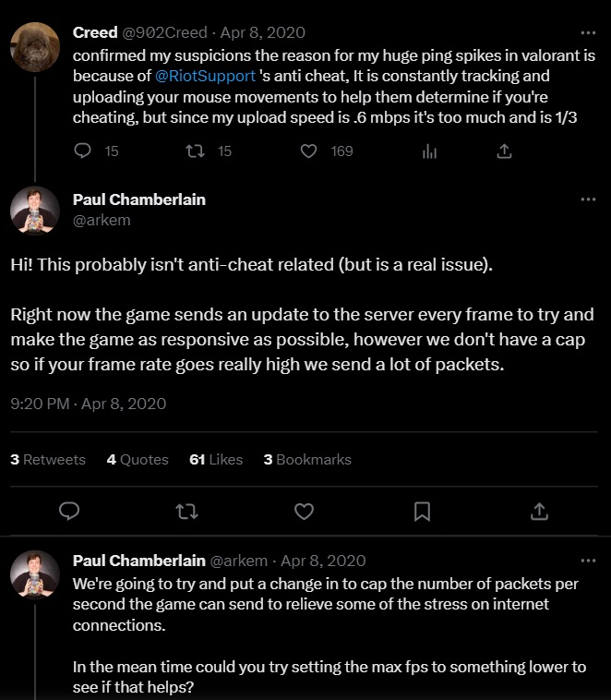
Task: Open more options on Paul's main tweet
Action: 588,199
